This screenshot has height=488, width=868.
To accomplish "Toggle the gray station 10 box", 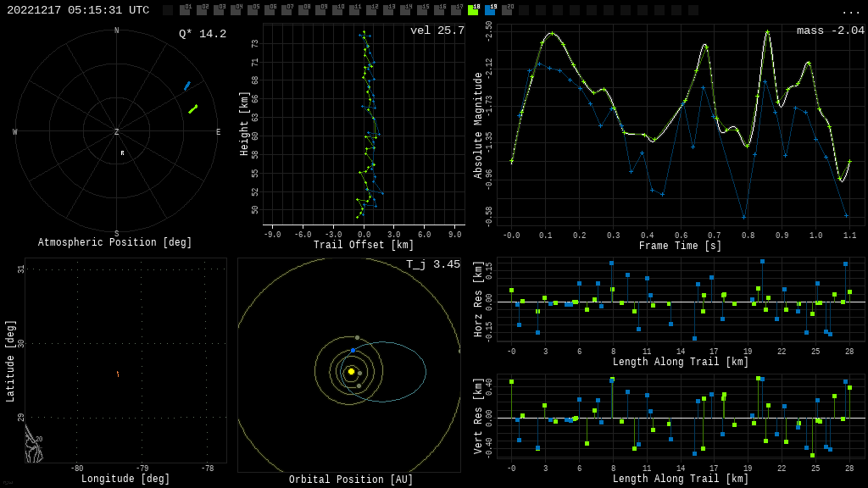I will pos(337,10).
